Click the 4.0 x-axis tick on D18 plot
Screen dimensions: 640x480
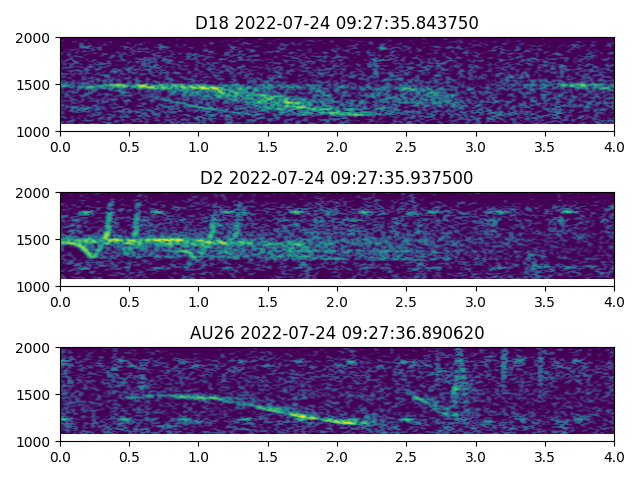pos(614,146)
